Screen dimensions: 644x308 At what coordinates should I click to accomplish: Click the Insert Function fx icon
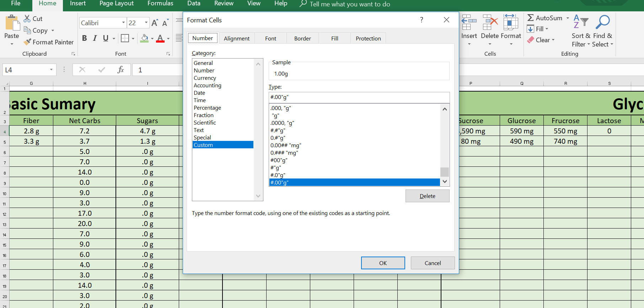click(120, 70)
